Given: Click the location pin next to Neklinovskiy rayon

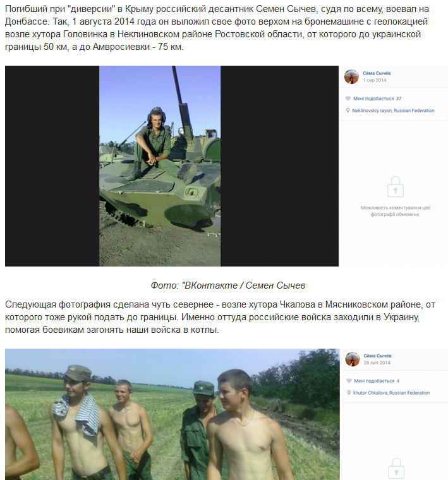Looking at the screenshot, I should click(x=348, y=111).
